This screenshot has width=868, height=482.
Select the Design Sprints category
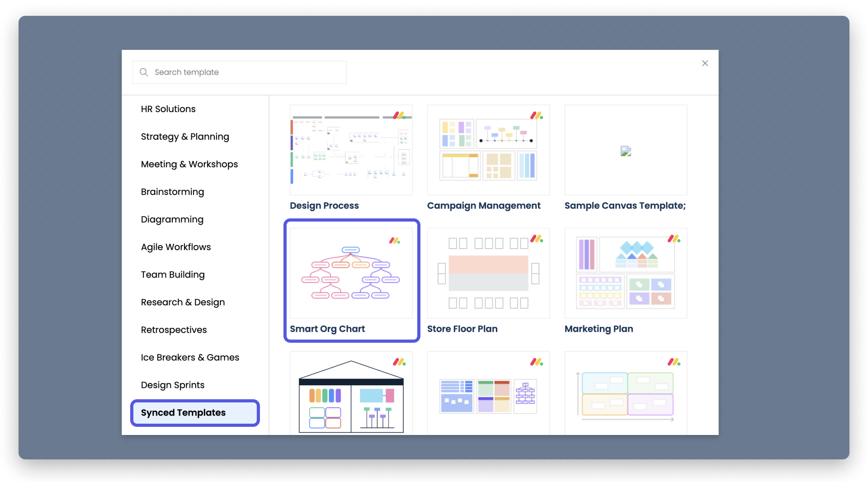pyautogui.click(x=173, y=385)
